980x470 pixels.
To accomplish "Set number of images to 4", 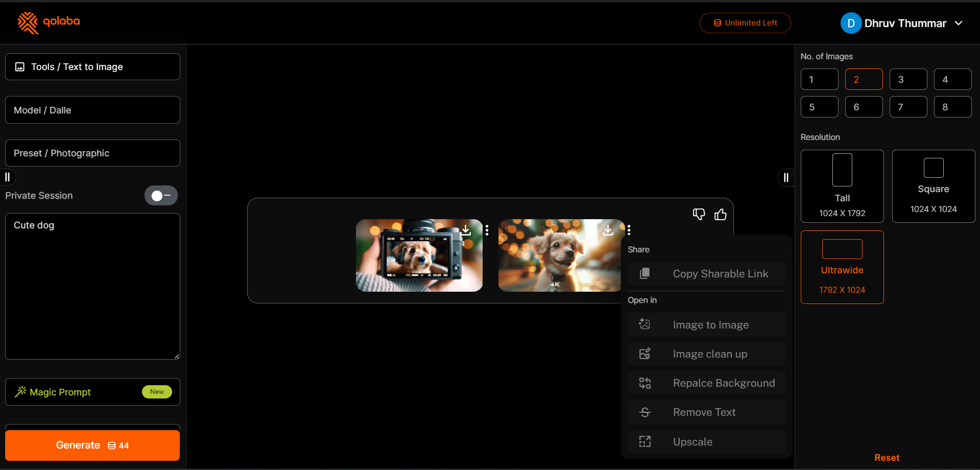I will click(x=952, y=80).
